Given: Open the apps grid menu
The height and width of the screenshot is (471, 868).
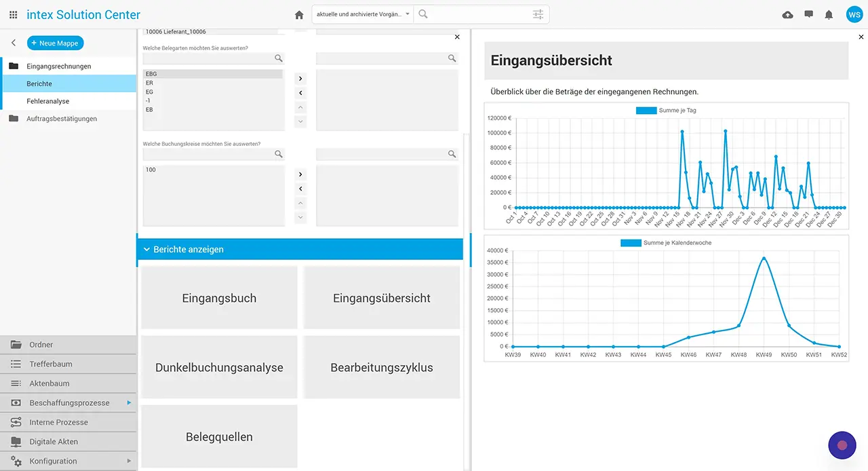Looking at the screenshot, I should (x=14, y=14).
